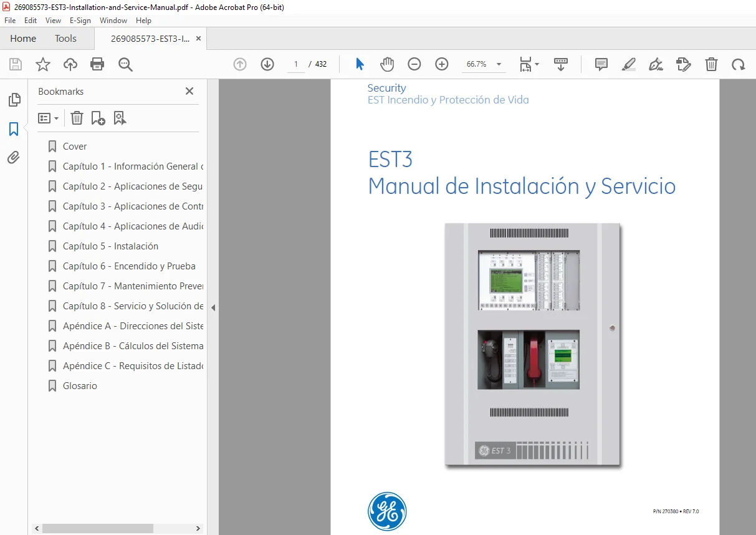Open Apéndice C - Requisitos de Listado
Viewport: 756px width, 535px height.
[x=133, y=366]
